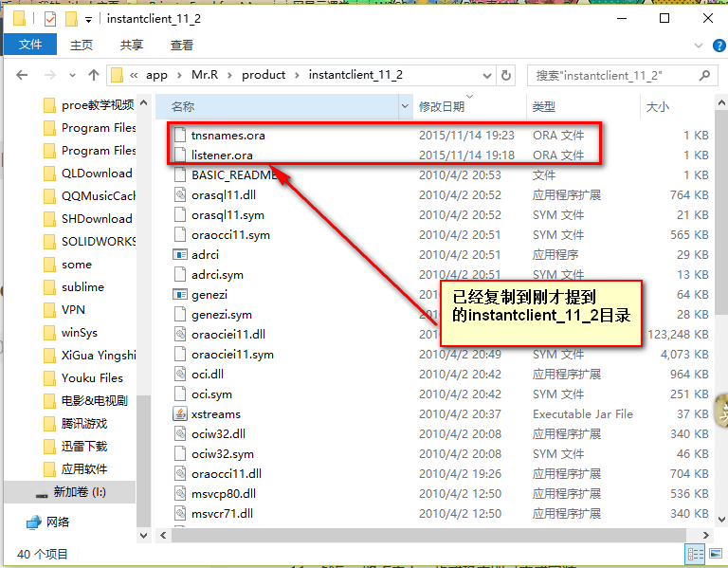Select the oci.sym file
728x568 pixels.
pyautogui.click(x=211, y=394)
